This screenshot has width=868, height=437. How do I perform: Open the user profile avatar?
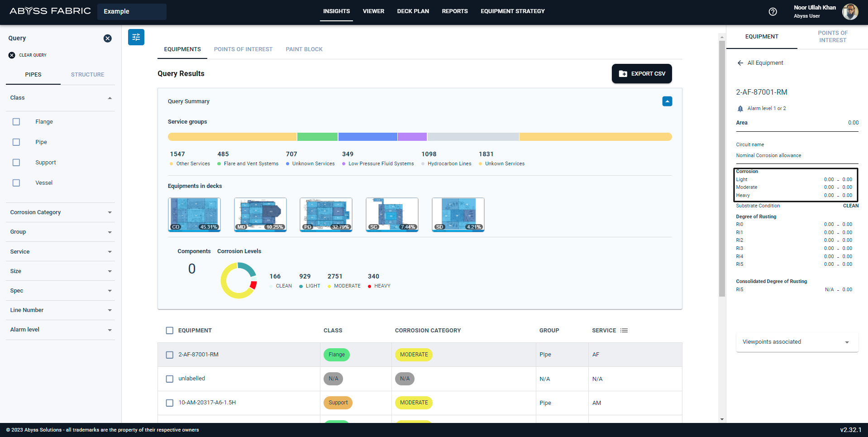[x=850, y=12]
